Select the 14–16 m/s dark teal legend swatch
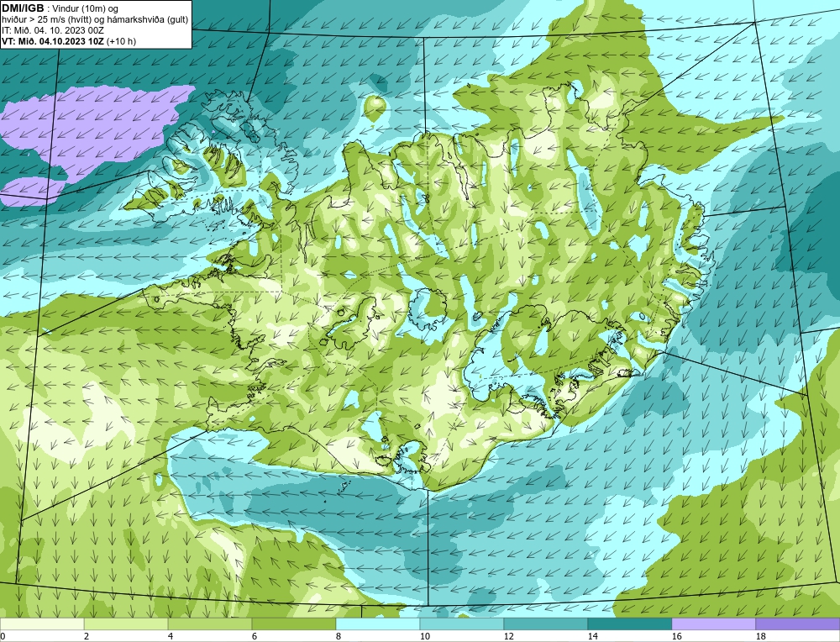Image resolution: width=840 pixels, height=642 pixels. pyautogui.click(x=630, y=624)
